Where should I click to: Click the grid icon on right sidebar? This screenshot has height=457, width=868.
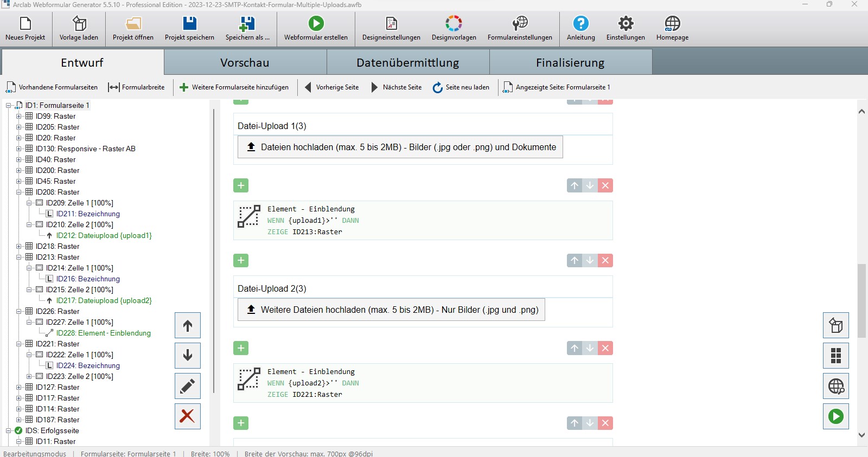(836, 356)
